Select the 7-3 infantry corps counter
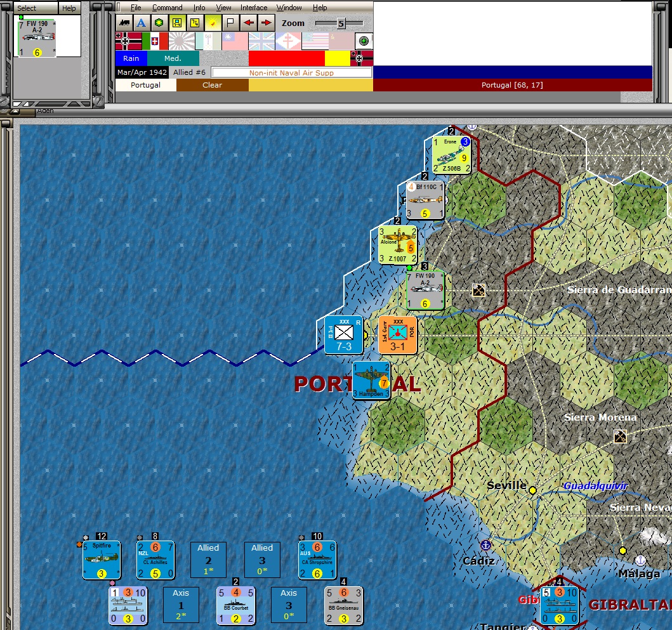Image resolution: width=672 pixels, height=630 pixels. [344, 335]
